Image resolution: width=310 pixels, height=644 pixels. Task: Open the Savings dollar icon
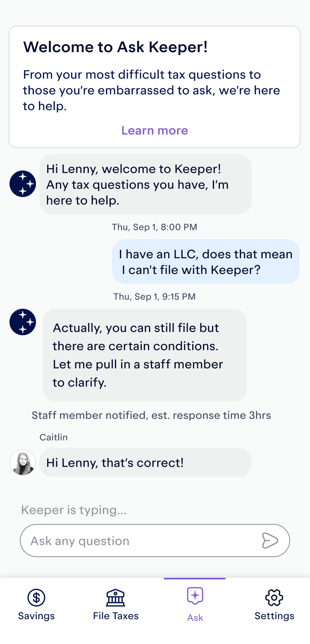(x=36, y=597)
